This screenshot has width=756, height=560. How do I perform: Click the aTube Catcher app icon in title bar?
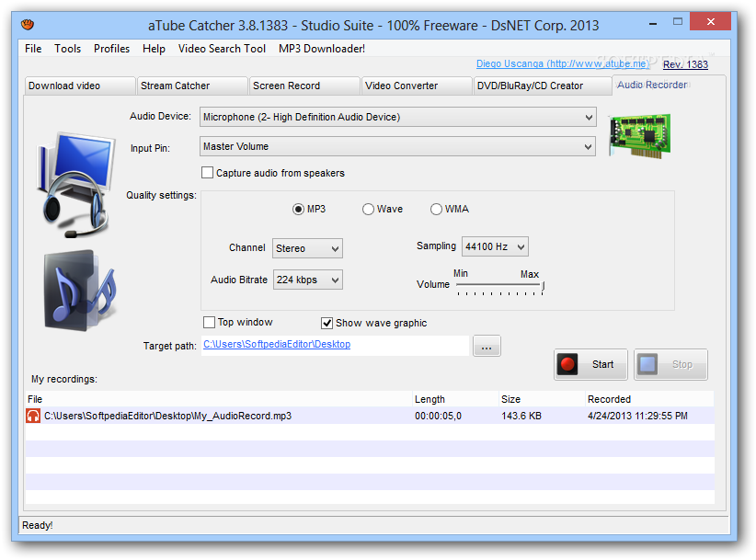(28, 24)
